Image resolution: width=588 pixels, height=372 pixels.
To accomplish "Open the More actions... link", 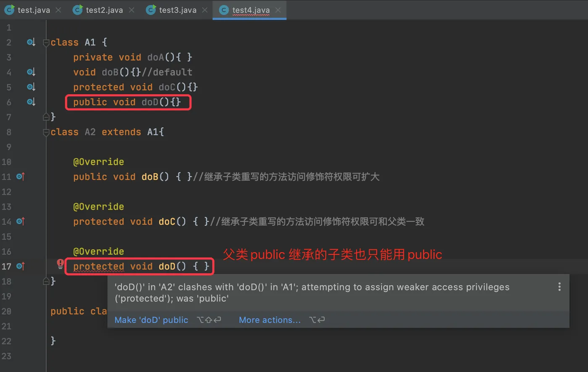I will click(270, 320).
